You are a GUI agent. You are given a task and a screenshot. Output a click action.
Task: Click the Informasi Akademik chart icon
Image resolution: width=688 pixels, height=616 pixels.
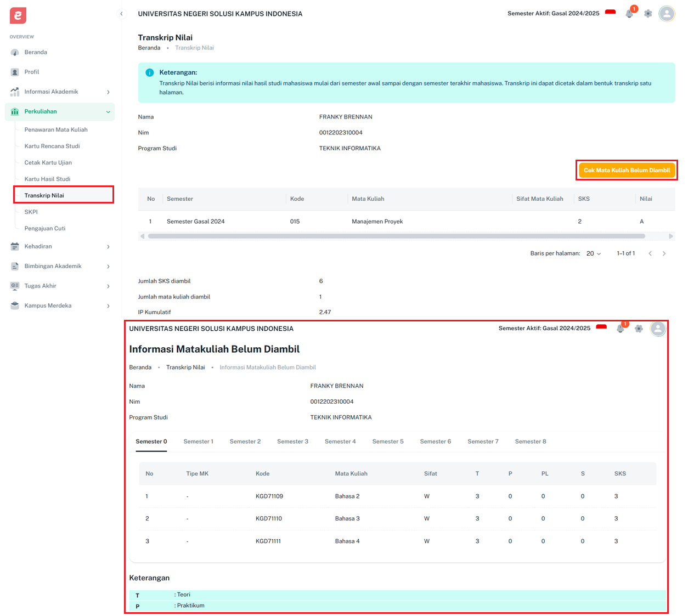(x=15, y=92)
